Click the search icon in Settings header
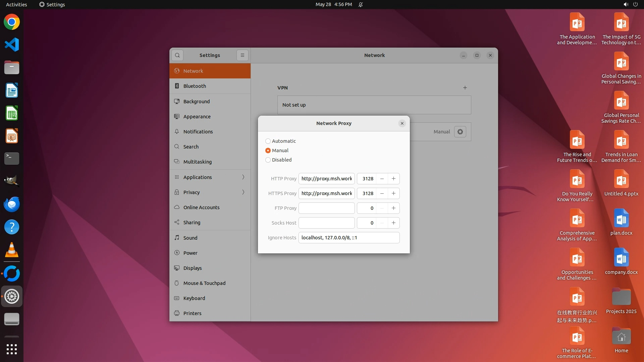The width and height of the screenshot is (644, 362). coord(177,55)
